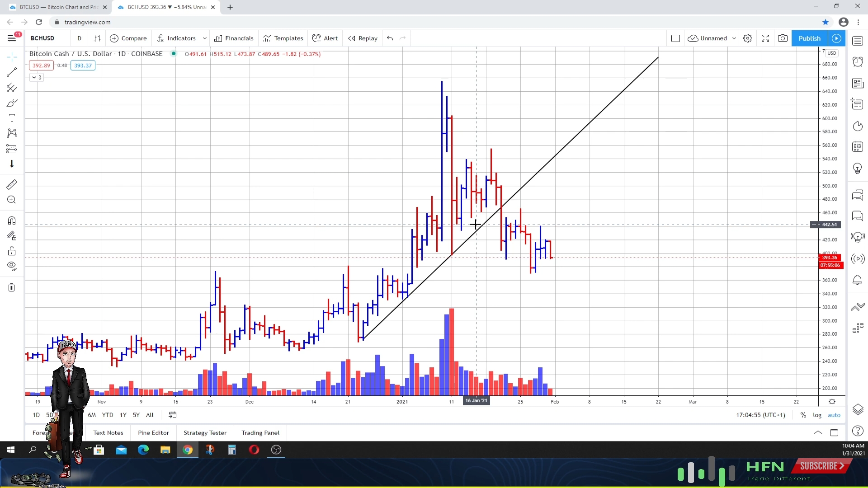Toggle stay in drawing mode
This screenshot has width=868, height=488.
coord(12,236)
